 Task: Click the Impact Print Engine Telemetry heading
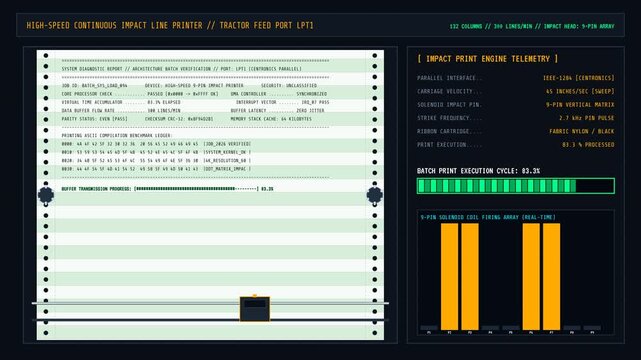point(487,59)
